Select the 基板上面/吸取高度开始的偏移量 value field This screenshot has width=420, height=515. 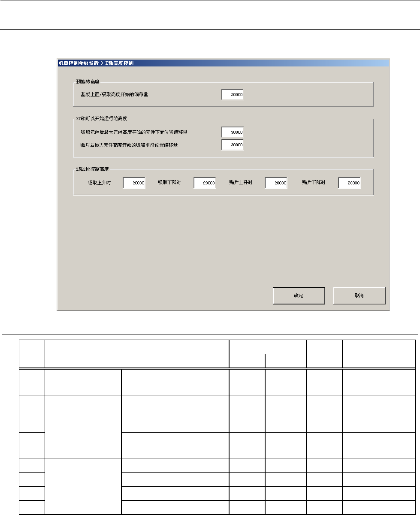[x=233, y=94]
